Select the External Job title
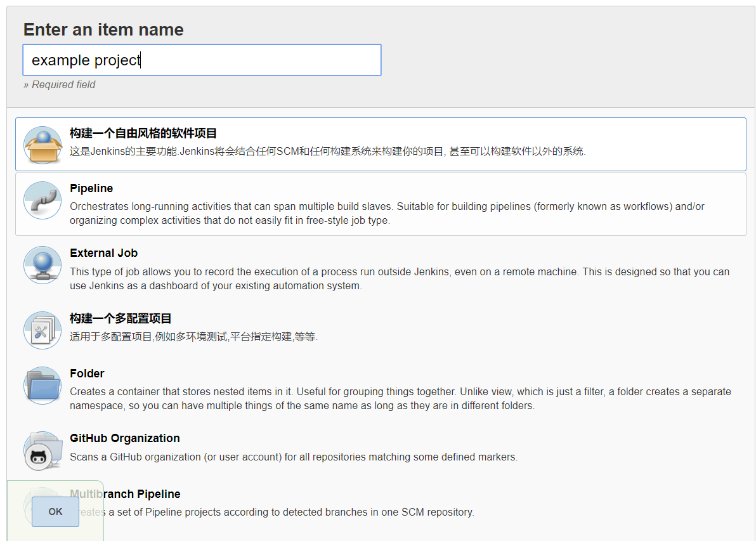The image size is (756, 541). click(x=103, y=253)
